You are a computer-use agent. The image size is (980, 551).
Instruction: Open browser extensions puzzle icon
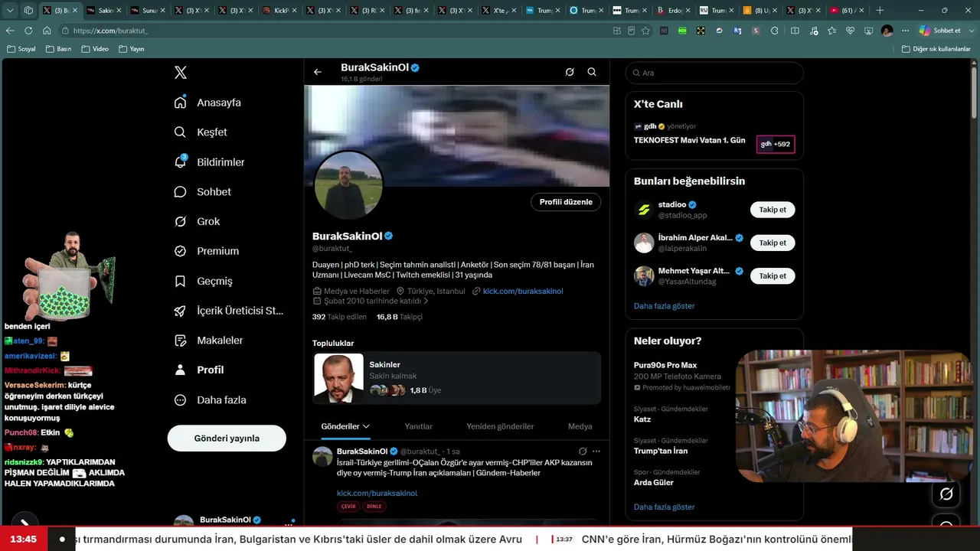[x=775, y=31]
